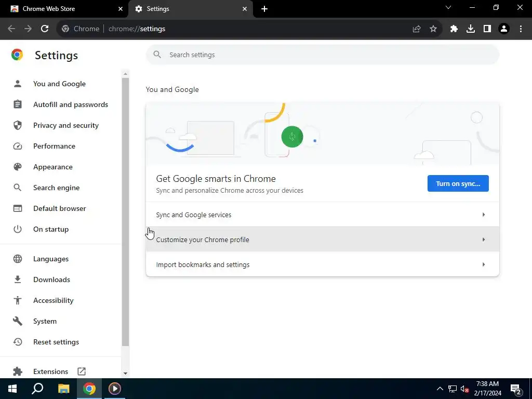Click the magnifier icon beside Search engine

pyautogui.click(x=18, y=187)
